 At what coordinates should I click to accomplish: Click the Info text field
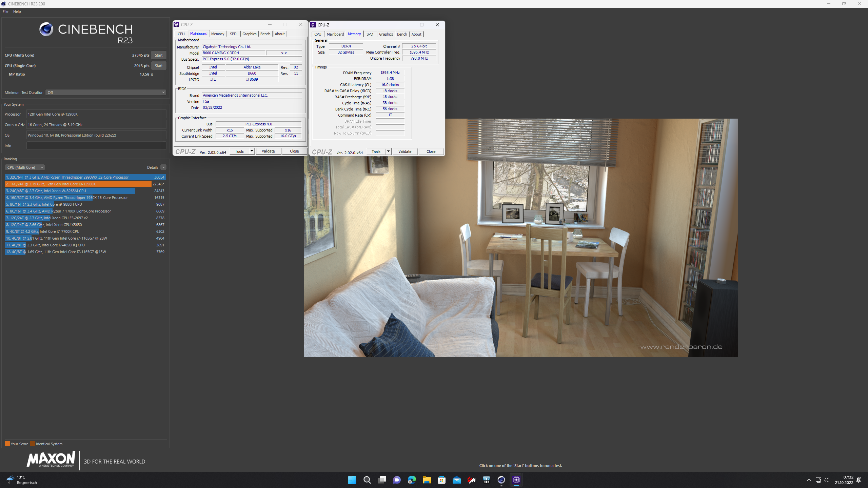click(96, 146)
